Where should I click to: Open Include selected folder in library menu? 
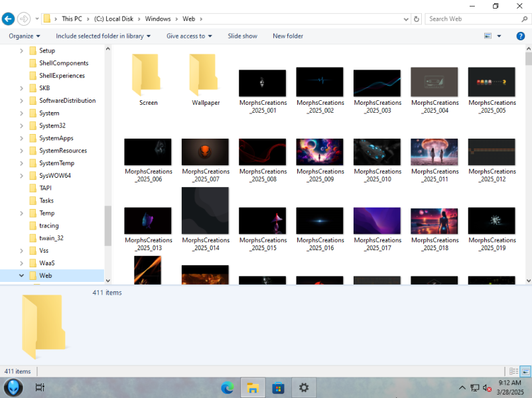pyautogui.click(x=103, y=36)
